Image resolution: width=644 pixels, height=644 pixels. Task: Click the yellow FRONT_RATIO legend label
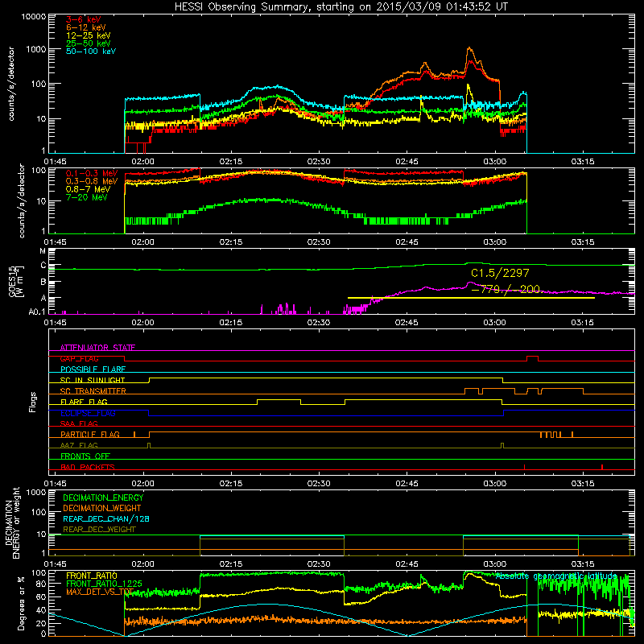click(x=92, y=576)
